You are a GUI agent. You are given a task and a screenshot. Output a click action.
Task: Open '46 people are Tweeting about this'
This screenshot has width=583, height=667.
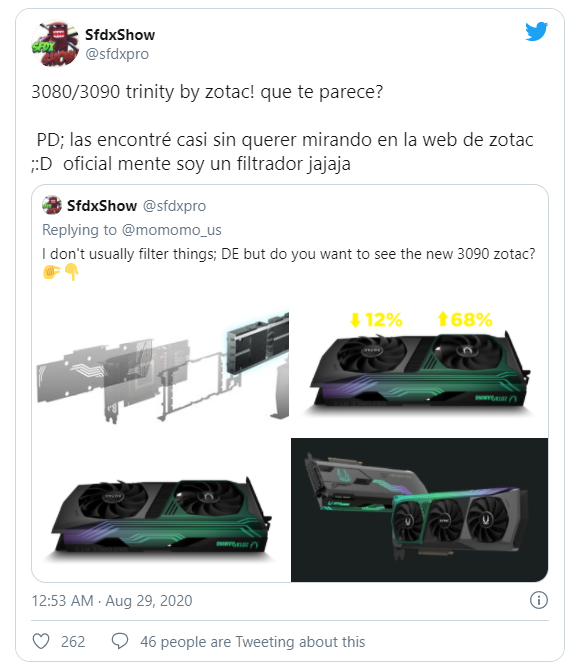coord(253,641)
